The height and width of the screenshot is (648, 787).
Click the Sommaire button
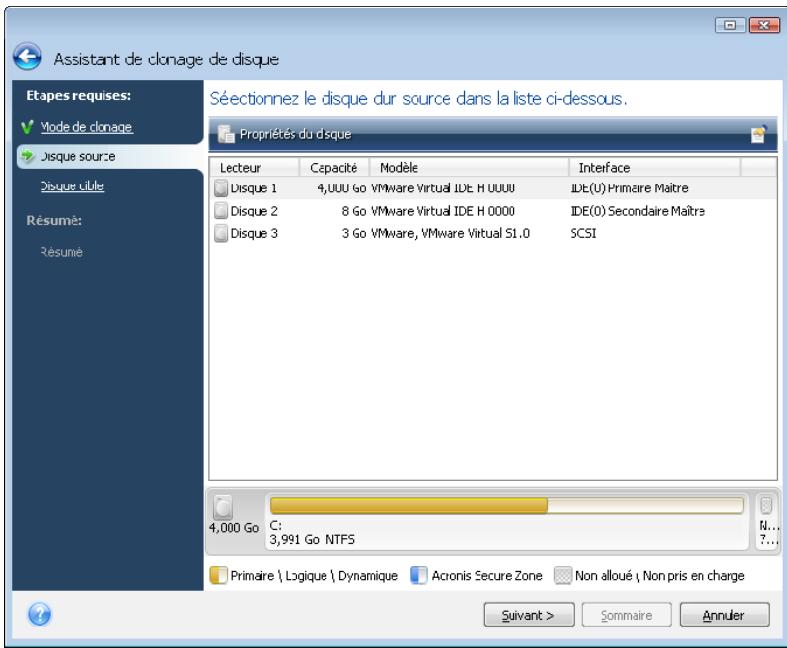[626, 615]
